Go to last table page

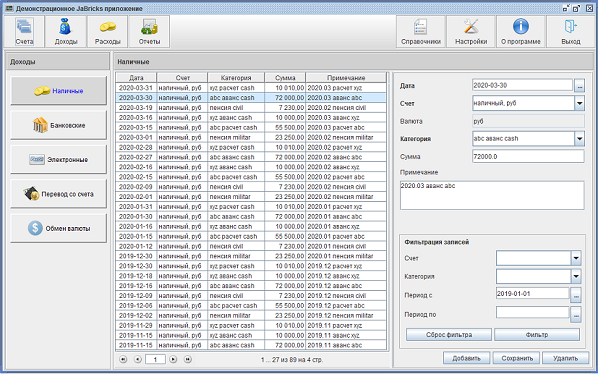[187, 359]
